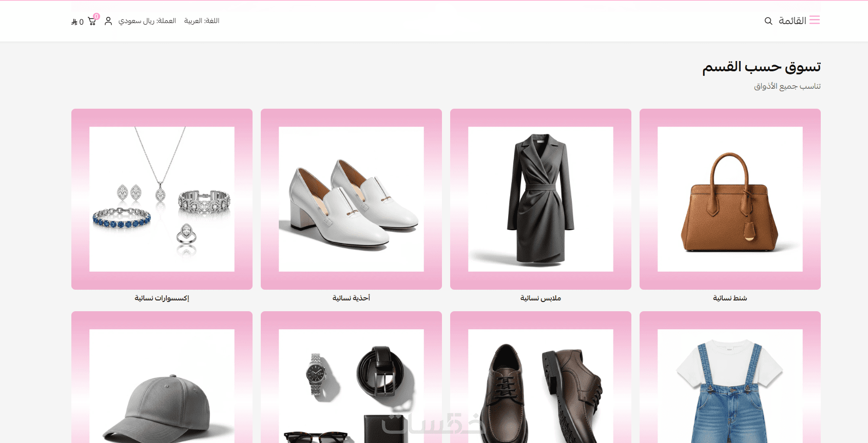Open the user account icon
Screen dimensions: 868x443
click(x=108, y=21)
